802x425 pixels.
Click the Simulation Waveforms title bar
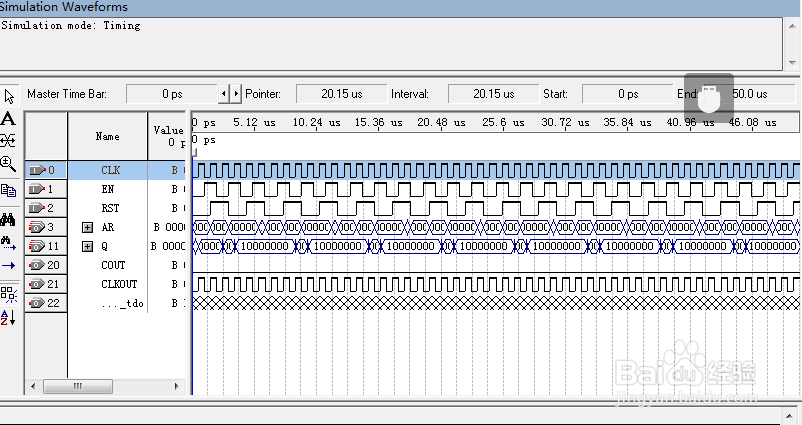(401, 7)
